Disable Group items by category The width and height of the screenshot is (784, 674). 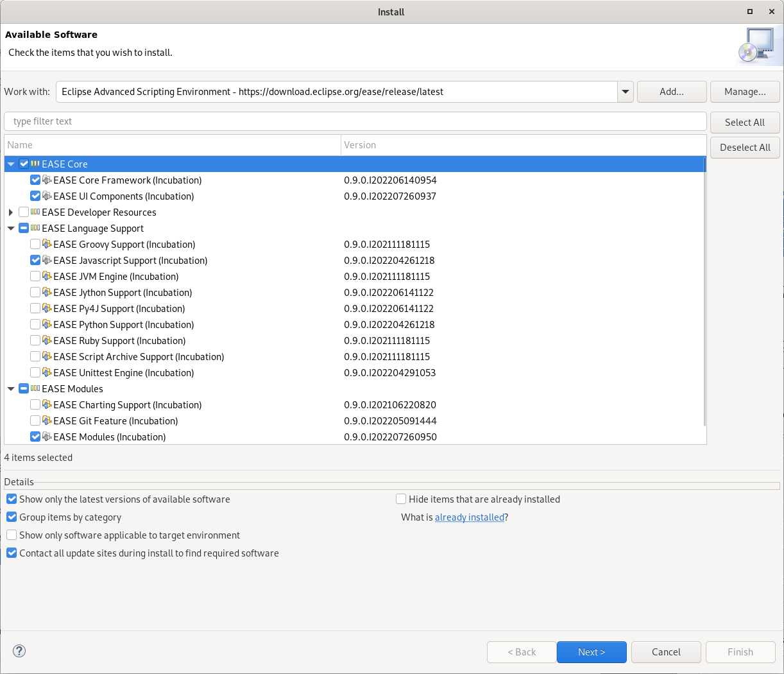coord(12,517)
